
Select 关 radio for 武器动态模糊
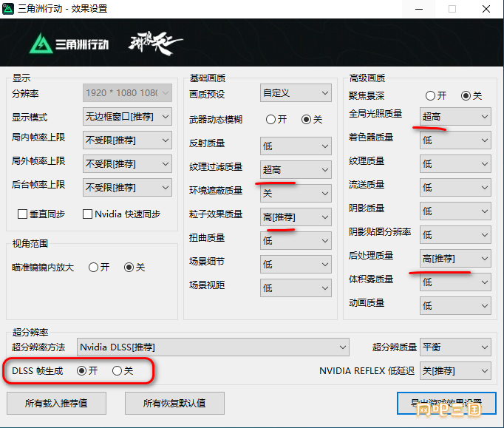click(x=307, y=120)
